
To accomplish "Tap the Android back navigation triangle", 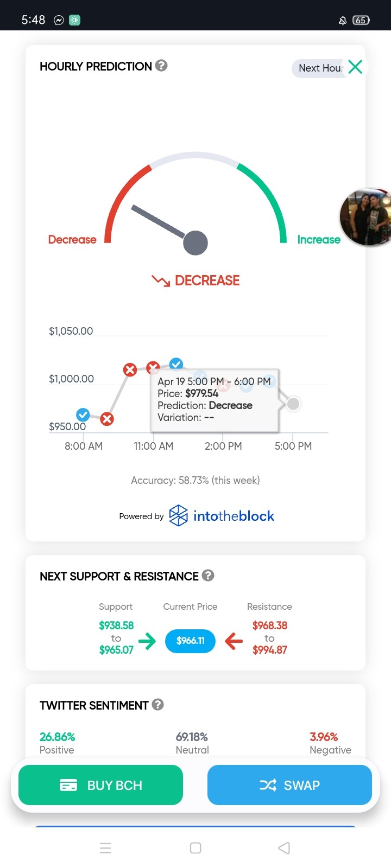I will [284, 848].
